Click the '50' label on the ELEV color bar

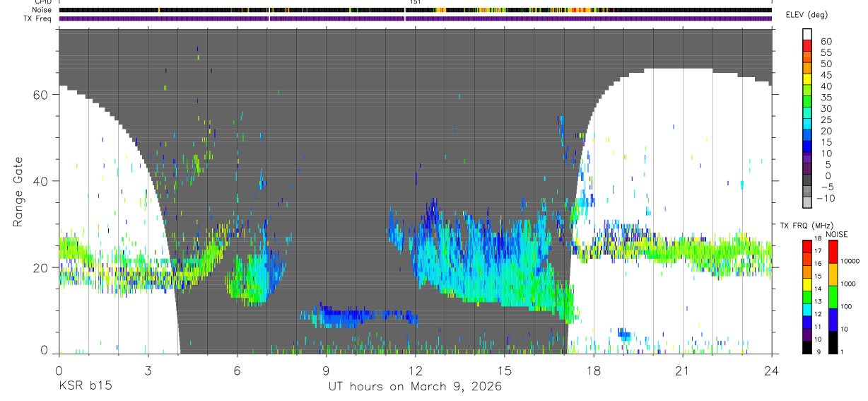coord(826,64)
